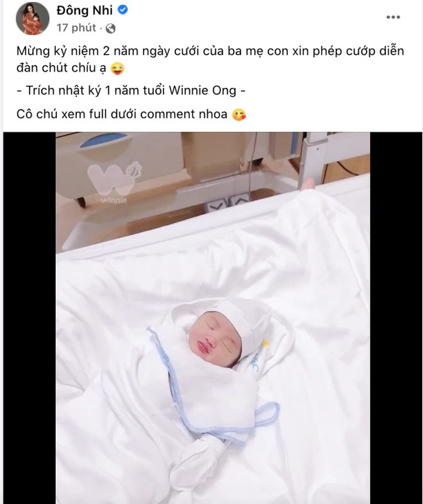Click the post caption's first line
This screenshot has height=504, width=423.
point(210,51)
